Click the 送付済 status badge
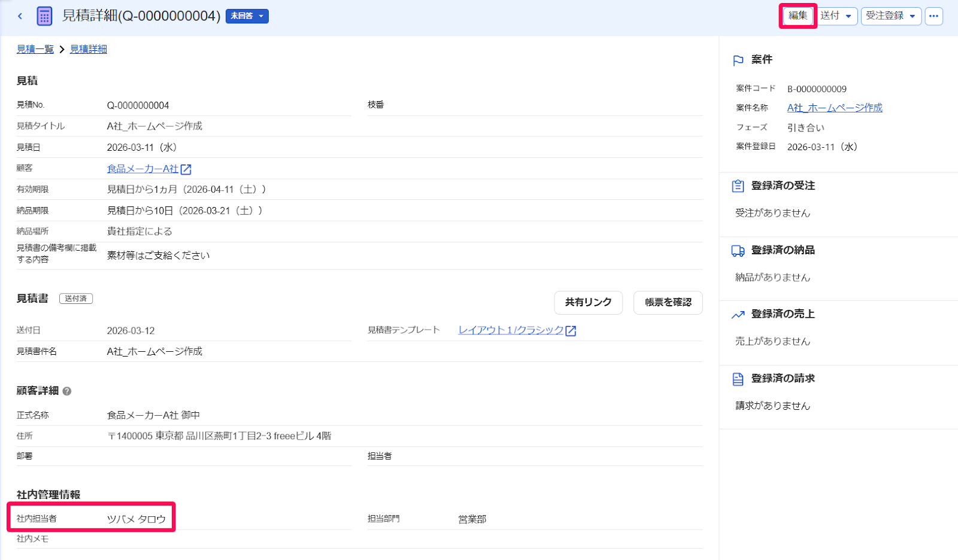This screenshot has height=560, width=958. [x=76, y=299]
